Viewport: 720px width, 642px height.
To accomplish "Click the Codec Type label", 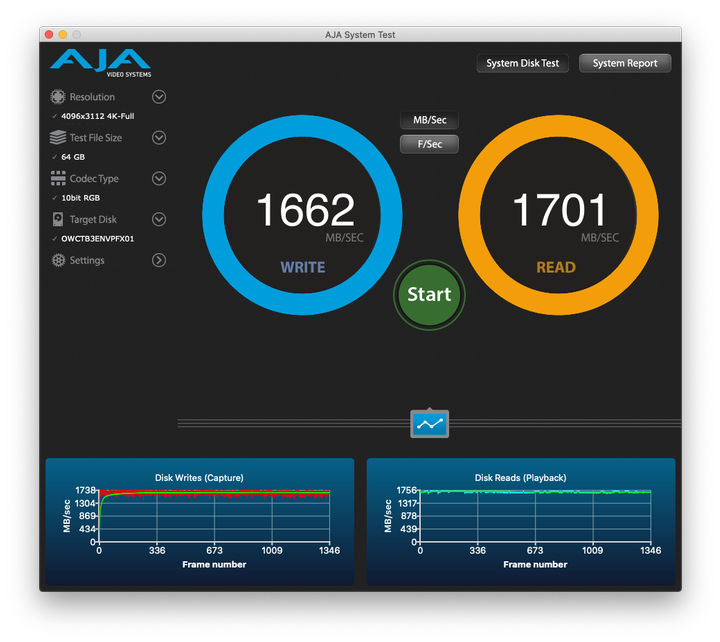I will click(x=94, y=179).
